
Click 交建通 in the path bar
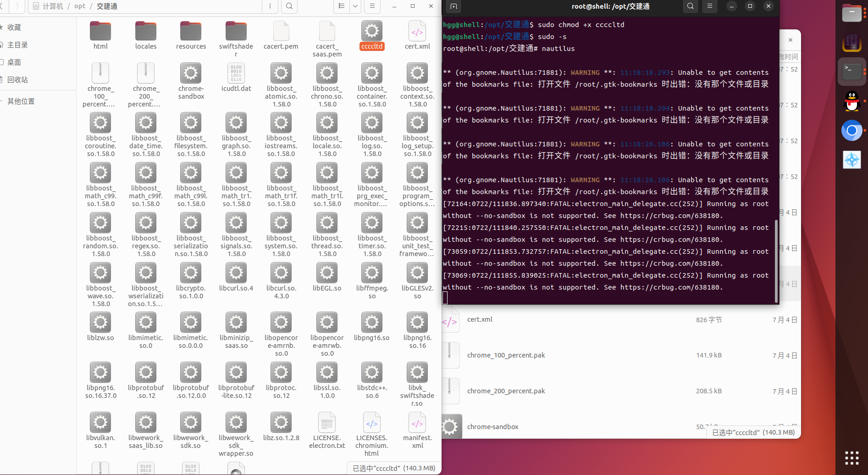[107, 6]
